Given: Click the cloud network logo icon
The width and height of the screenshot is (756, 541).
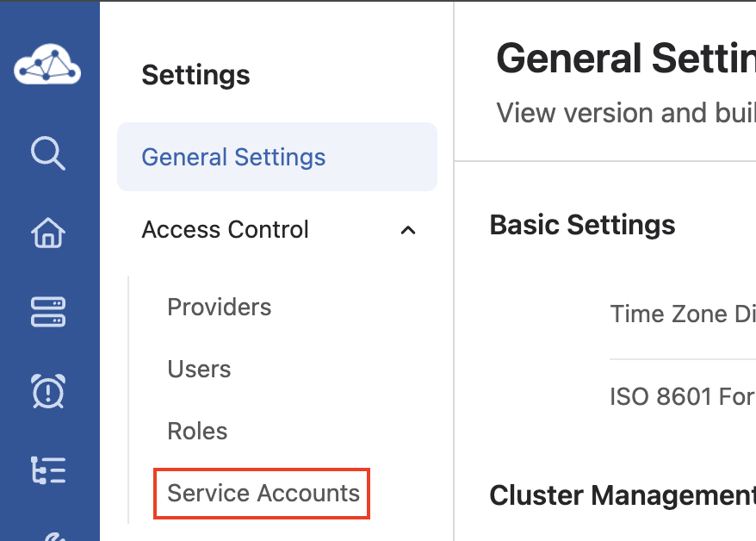Looking at the screenshot, I should point(47,66).
